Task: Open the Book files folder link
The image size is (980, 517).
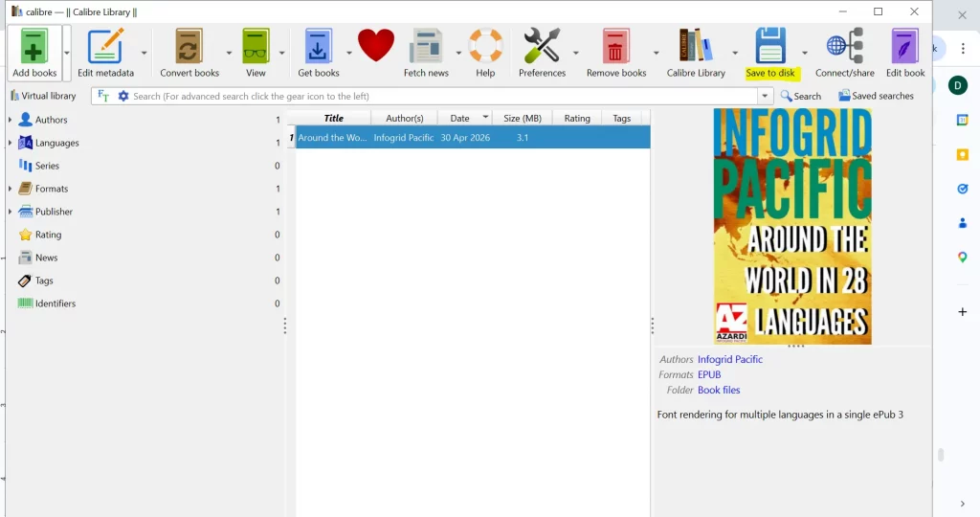Action: coord(719,390)
